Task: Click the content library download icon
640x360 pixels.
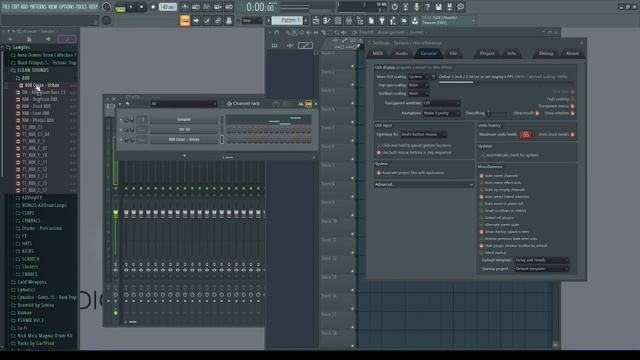Action: click(415, 20)
